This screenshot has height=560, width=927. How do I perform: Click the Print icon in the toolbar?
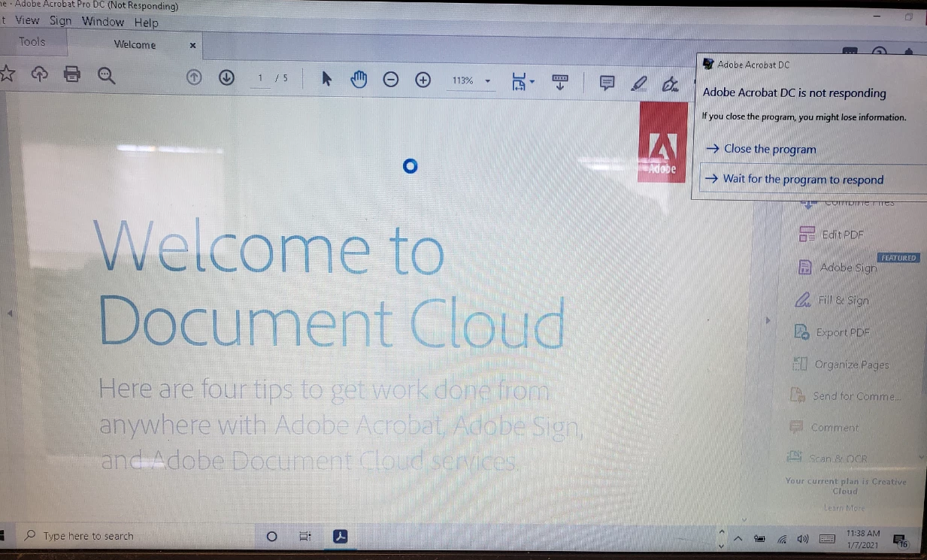72,74
